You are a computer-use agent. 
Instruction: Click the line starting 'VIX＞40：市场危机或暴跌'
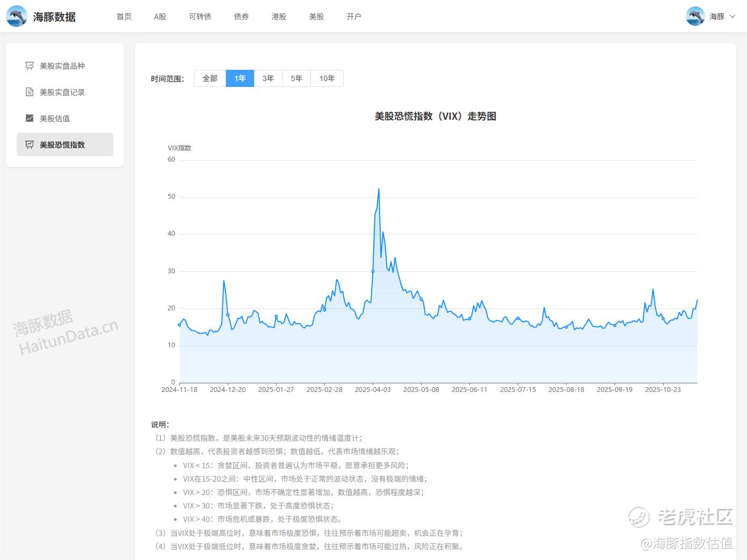point(263,519)
